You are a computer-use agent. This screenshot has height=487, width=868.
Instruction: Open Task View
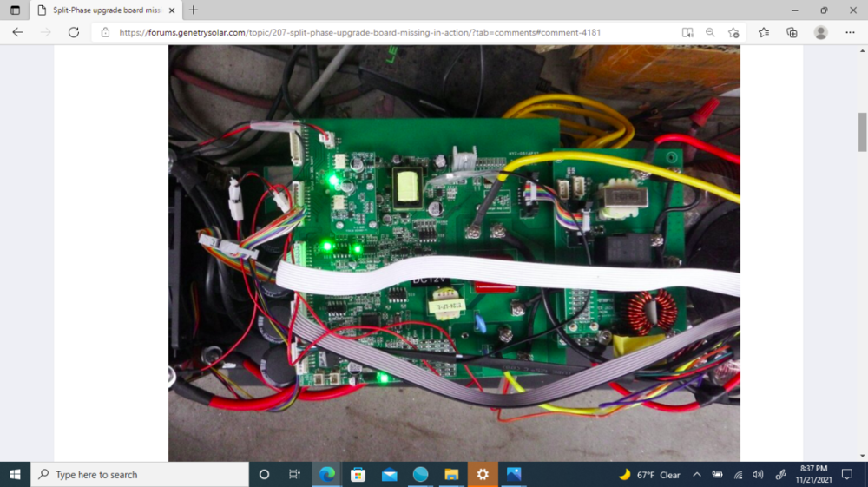point(294,474)
